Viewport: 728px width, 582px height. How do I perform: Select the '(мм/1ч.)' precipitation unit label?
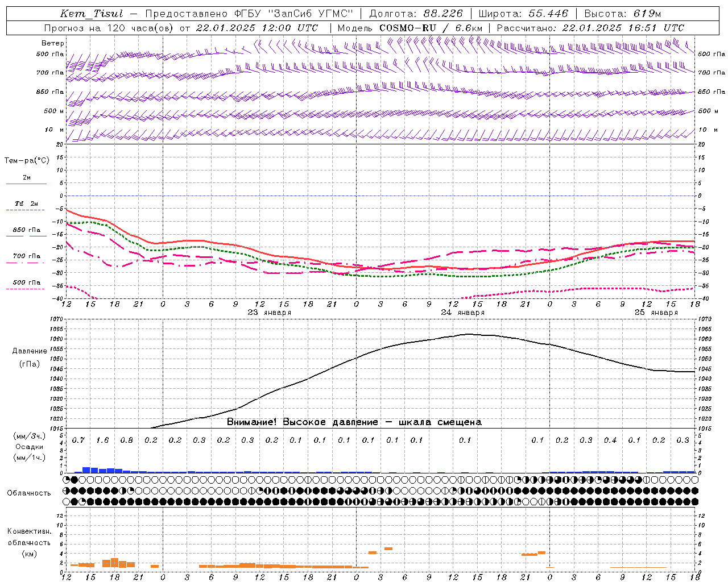coord(30,458)
